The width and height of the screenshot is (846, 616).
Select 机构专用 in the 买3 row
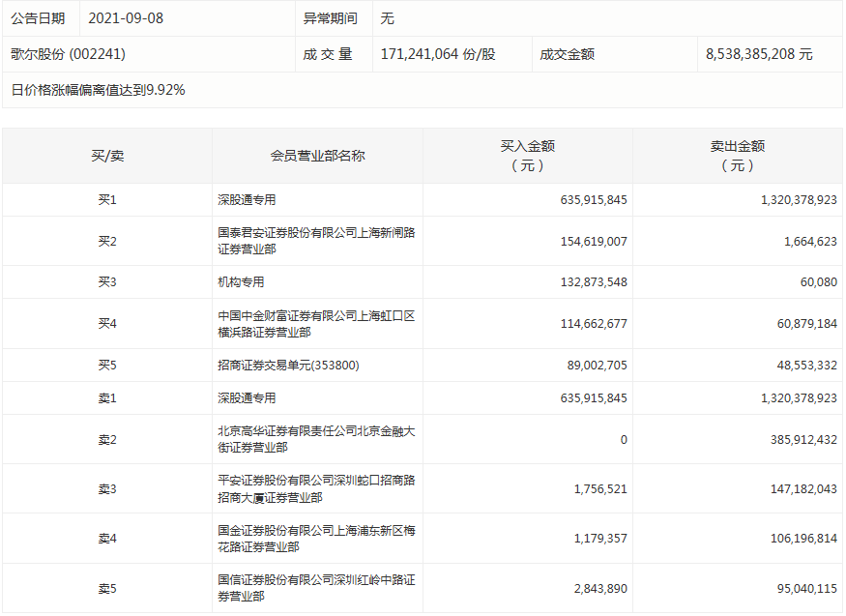(x=241, y=281)
